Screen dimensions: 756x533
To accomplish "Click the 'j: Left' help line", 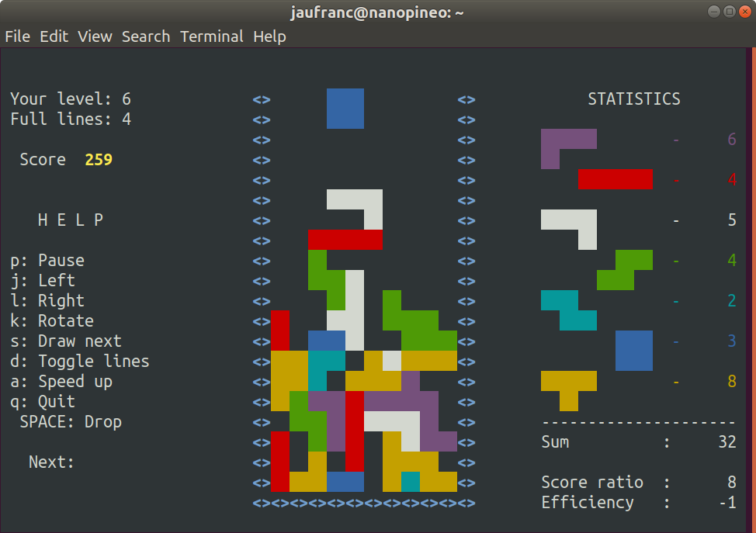I will point(43,281).
